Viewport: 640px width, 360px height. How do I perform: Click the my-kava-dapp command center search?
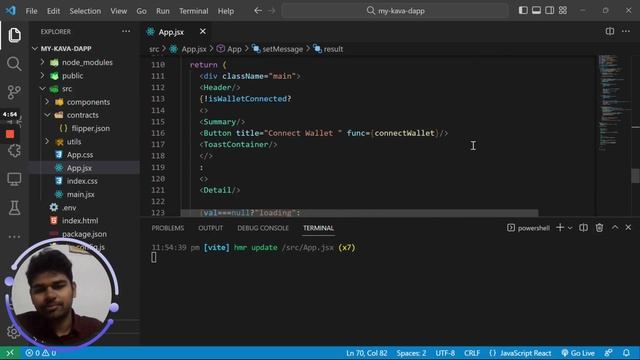(395, 11)
